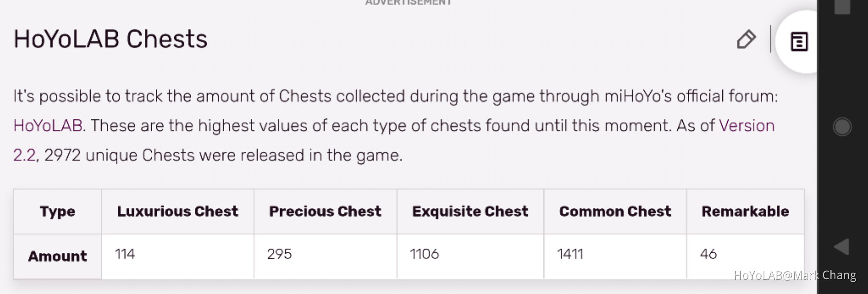Select the cell showing 1411
Viewport: 868px width, 294px height.
click(x=570, y=253)
